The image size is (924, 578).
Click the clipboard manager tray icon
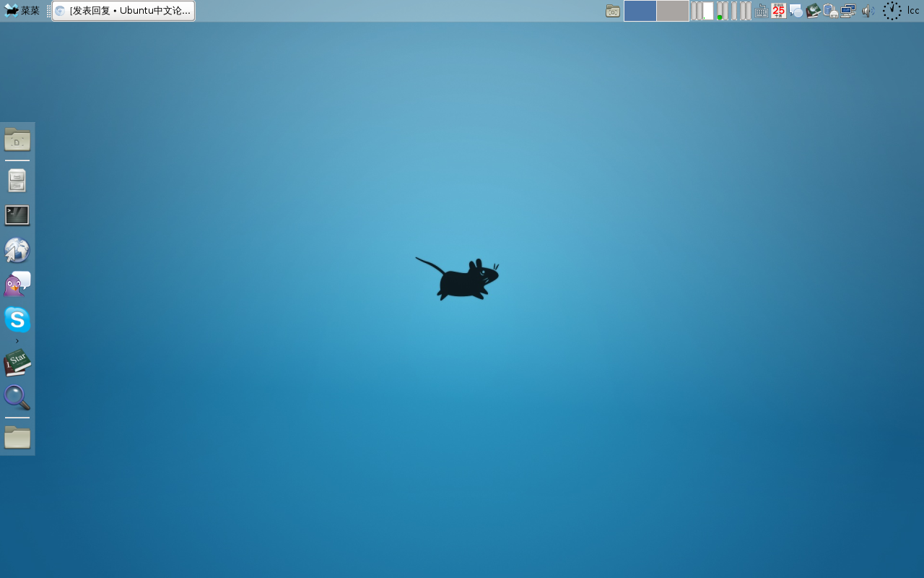pyautogui.click(x=830, y=11)
